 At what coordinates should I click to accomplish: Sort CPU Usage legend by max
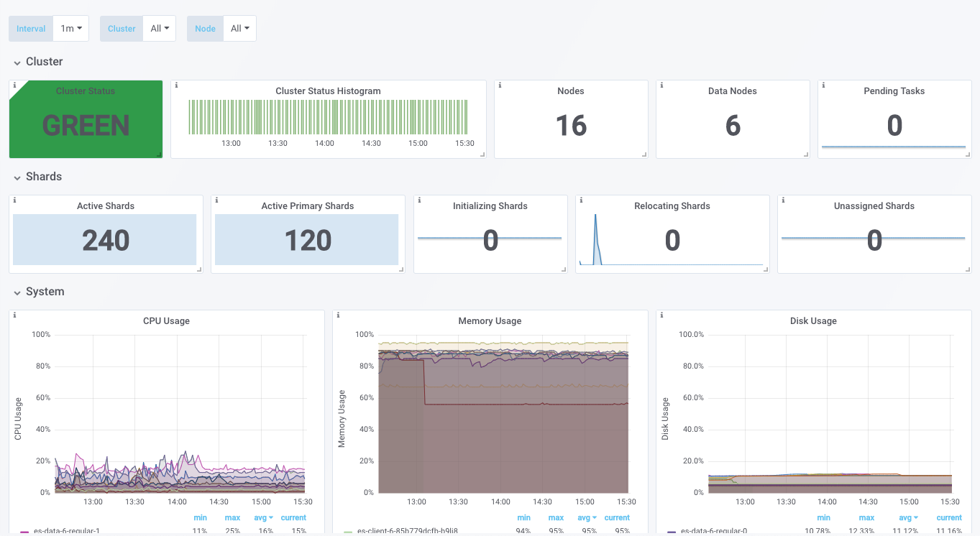pyautogui.click(x=232, y=517)
